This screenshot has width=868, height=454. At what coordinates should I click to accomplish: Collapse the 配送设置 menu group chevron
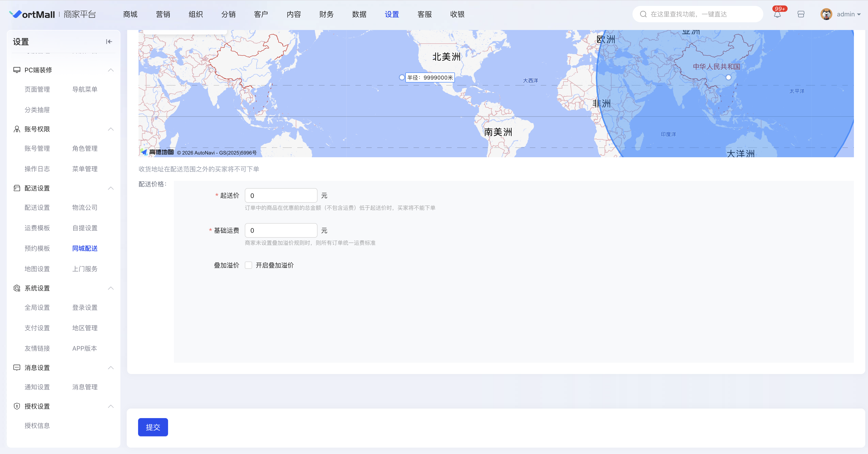(x=111, y=188)
